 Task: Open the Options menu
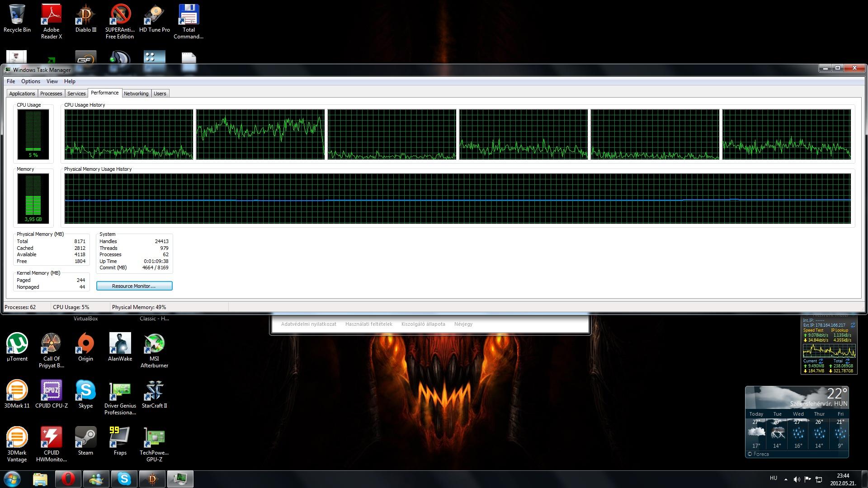[x=31, y=81]
